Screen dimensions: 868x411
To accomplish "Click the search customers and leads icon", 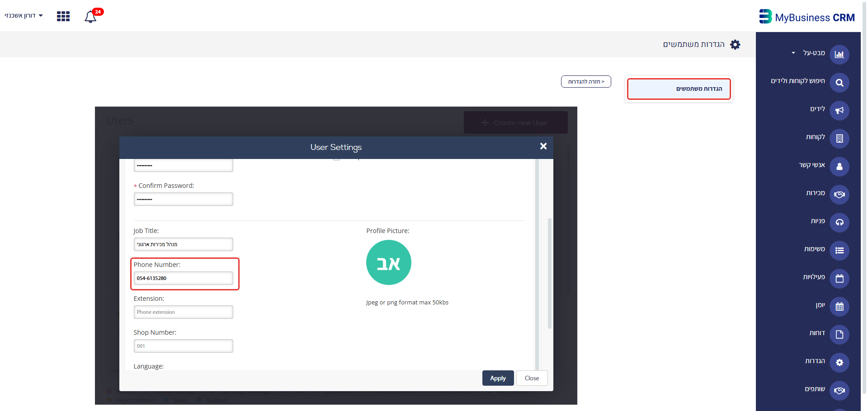I will click(x=840, y=83).
